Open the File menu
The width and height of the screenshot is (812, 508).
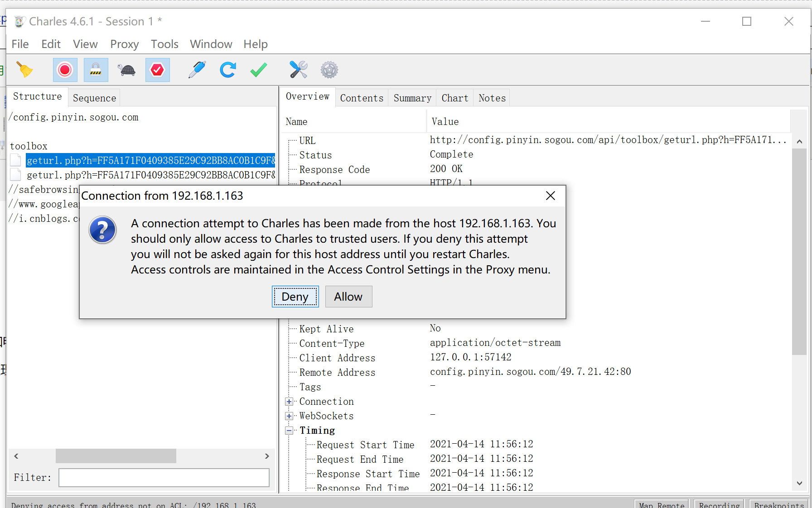click(x=20, y=44)
